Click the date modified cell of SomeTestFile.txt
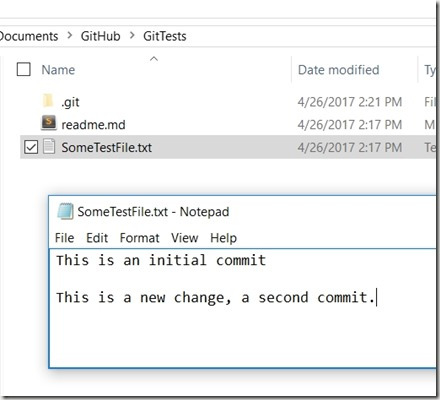Viewport: 440px width, 400px height. click(x=350, y=147)
